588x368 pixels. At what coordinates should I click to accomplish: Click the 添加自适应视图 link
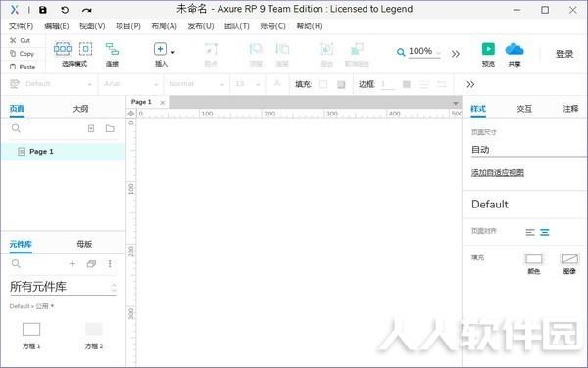(x=498, y=172)
